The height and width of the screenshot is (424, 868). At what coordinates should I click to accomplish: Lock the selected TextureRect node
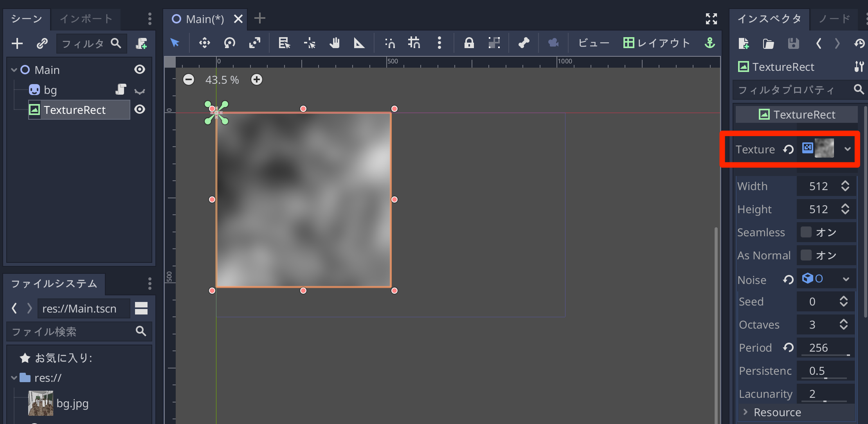[x=469, y=43]
